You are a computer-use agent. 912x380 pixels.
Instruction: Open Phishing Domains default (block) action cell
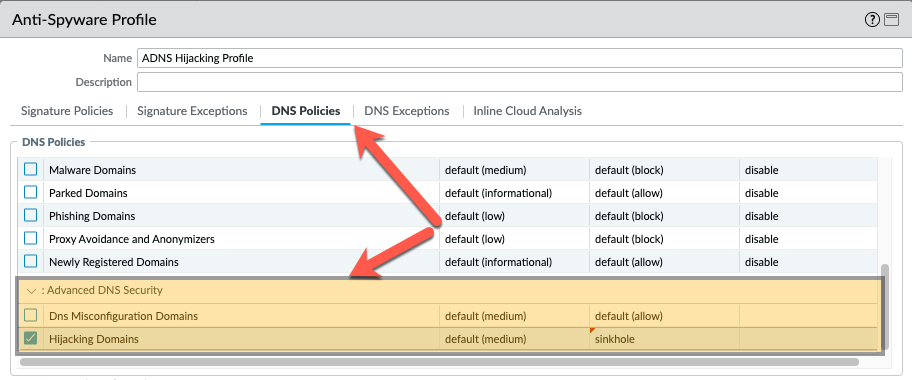(x=664, y=216)
